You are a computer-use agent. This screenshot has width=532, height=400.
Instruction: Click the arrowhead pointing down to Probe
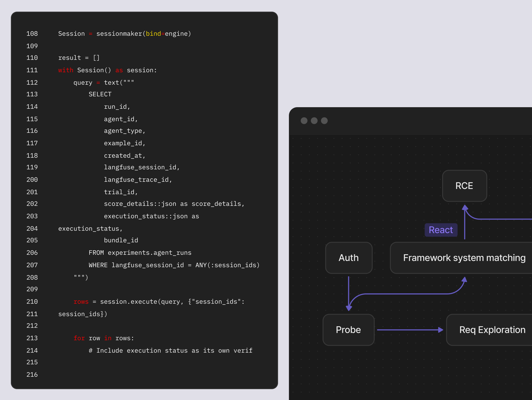coord(349,308)
